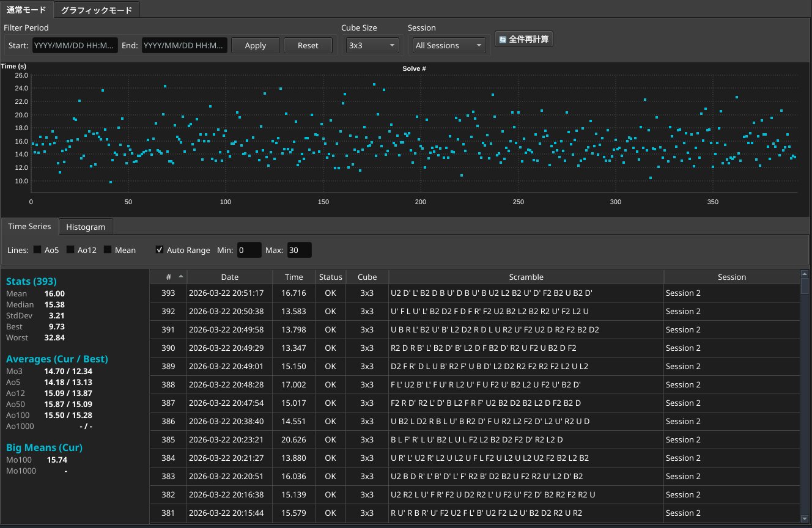Enable the Ao5 line checkbox
This screenshot has height=528, width=812.
click(x=37, y=249)
